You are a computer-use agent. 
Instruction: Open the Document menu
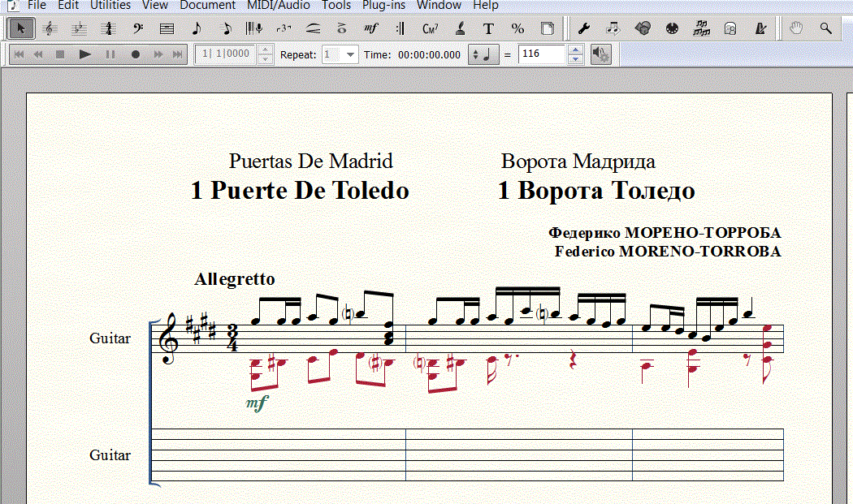207,6
